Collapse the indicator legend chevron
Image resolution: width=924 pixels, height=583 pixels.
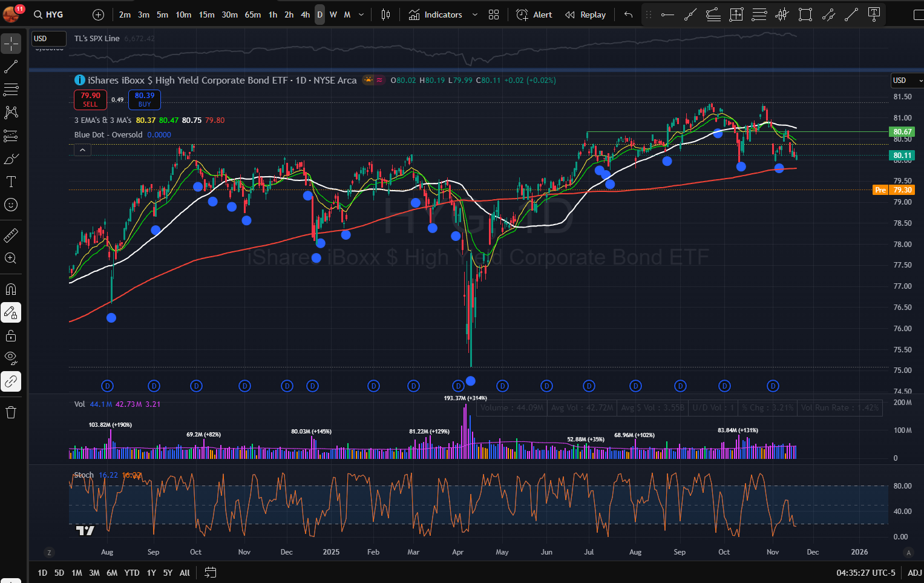(x=83, y=150)
